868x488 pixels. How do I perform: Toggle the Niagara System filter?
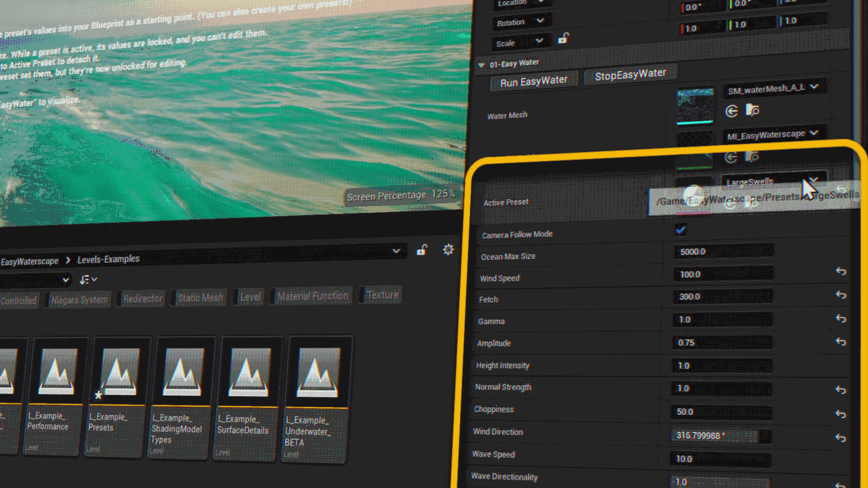(x=79, y=300)
